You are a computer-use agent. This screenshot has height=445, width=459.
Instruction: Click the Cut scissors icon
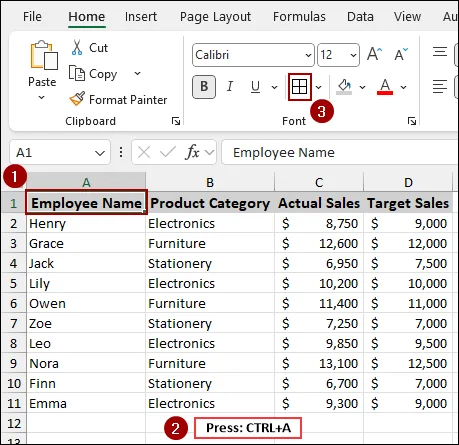(77, 48)
